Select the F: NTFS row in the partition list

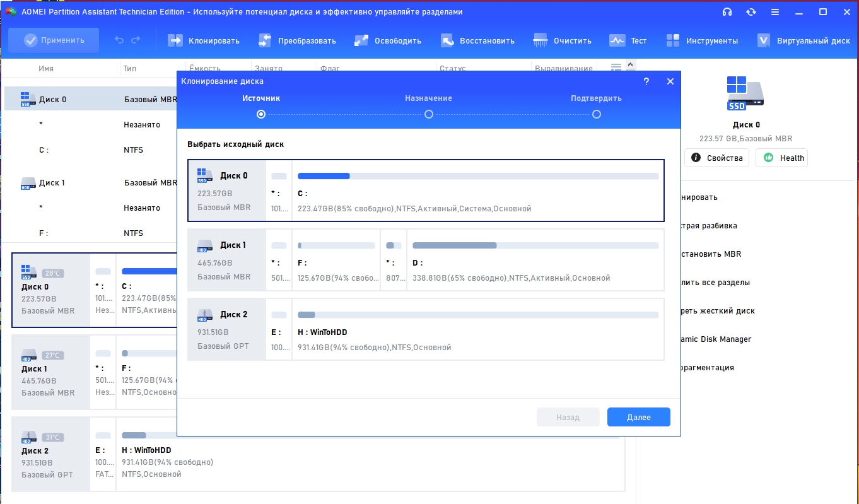pos(91,233)
